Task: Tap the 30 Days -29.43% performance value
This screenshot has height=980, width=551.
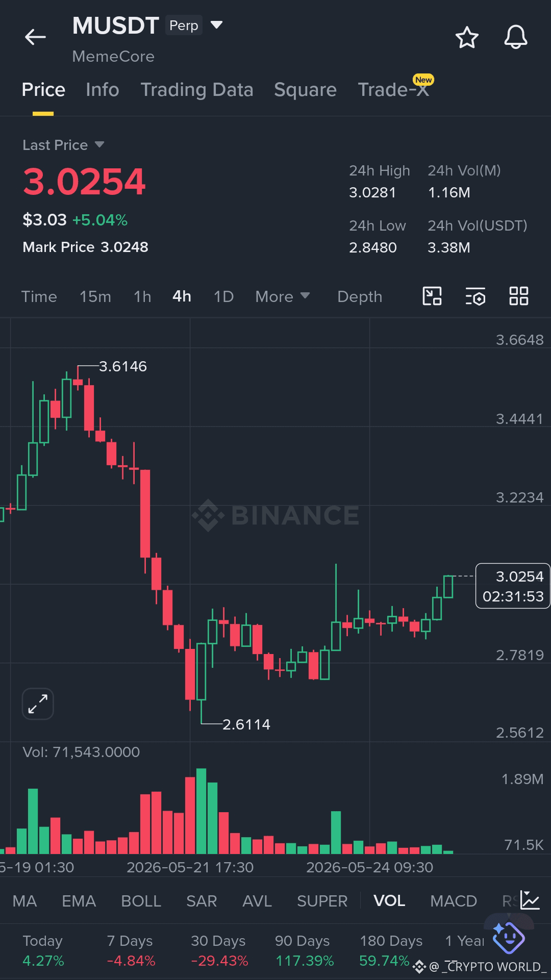Action: click(x=219, y=961)
